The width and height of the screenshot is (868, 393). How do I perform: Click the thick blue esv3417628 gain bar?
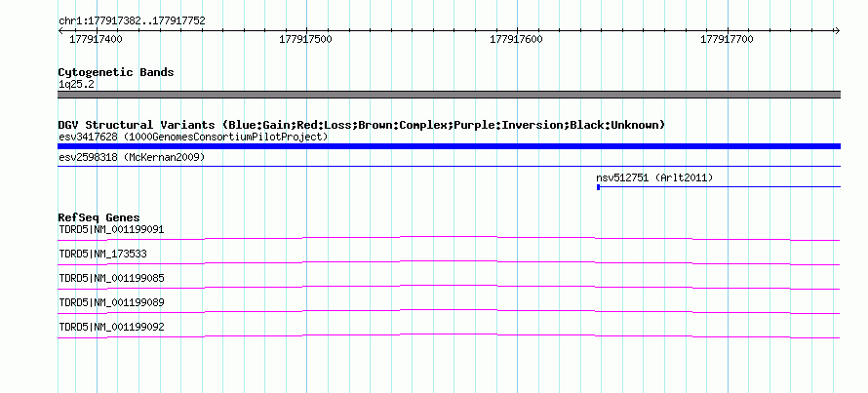coord(449,146)
